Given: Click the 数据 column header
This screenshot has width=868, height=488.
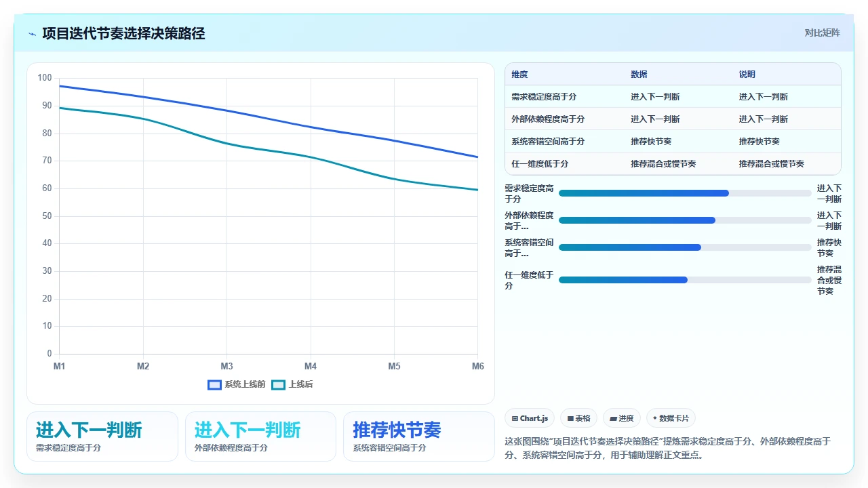Looking at the screenshot, I should pyautogui.click(x=639, y=75).
